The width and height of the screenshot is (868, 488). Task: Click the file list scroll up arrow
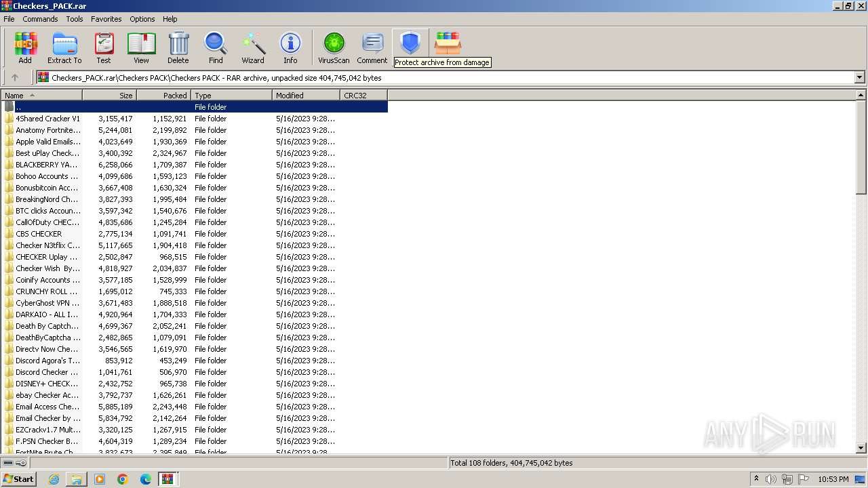861,96
